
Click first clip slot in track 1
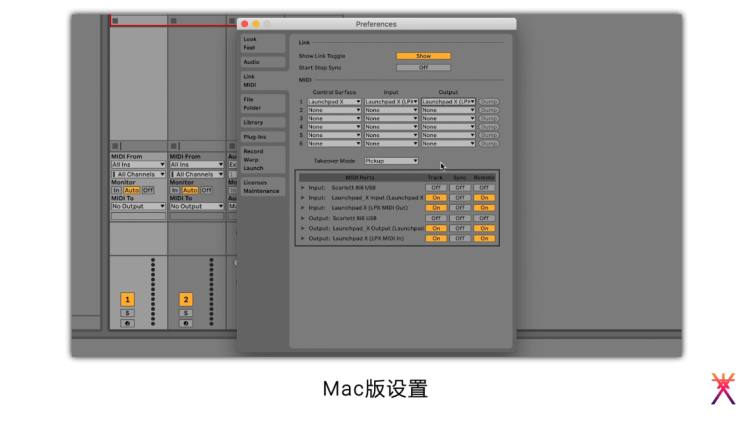tap(139, 21)
